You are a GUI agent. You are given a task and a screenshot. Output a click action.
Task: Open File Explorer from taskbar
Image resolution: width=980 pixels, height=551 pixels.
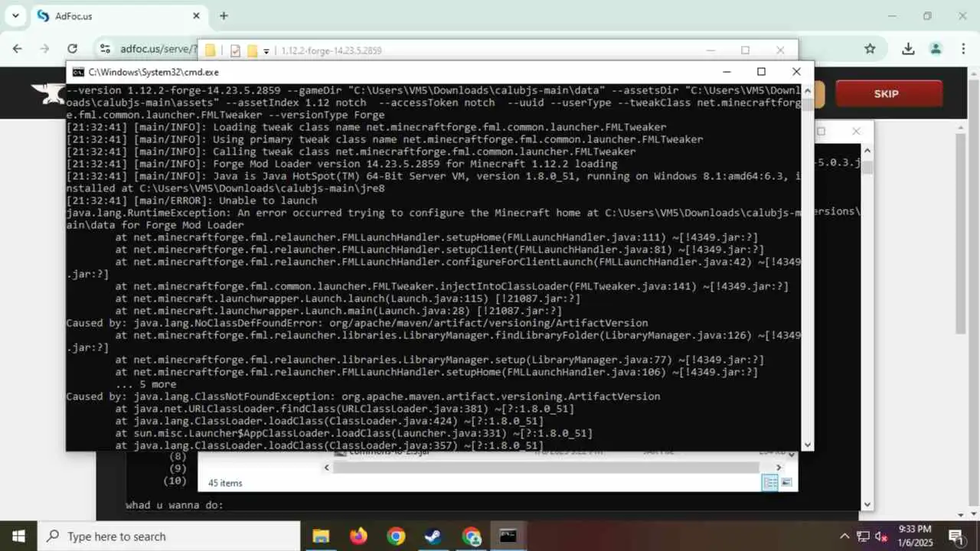[321, 536]
